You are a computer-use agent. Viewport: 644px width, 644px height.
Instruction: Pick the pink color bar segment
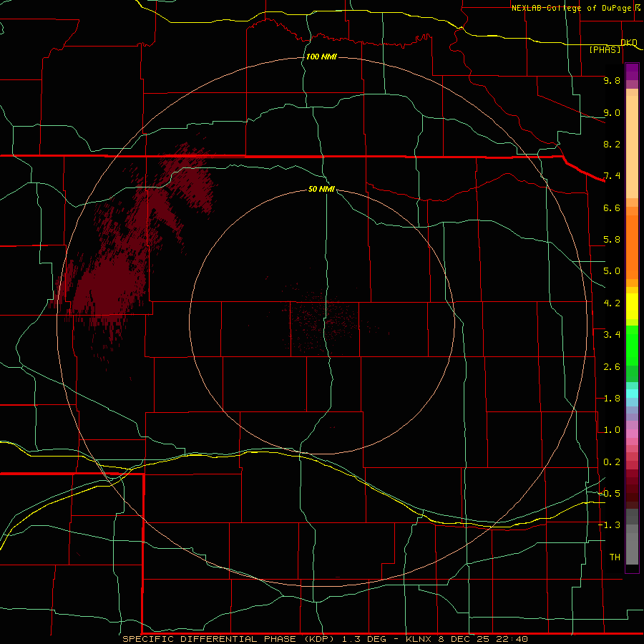(632, 434)
